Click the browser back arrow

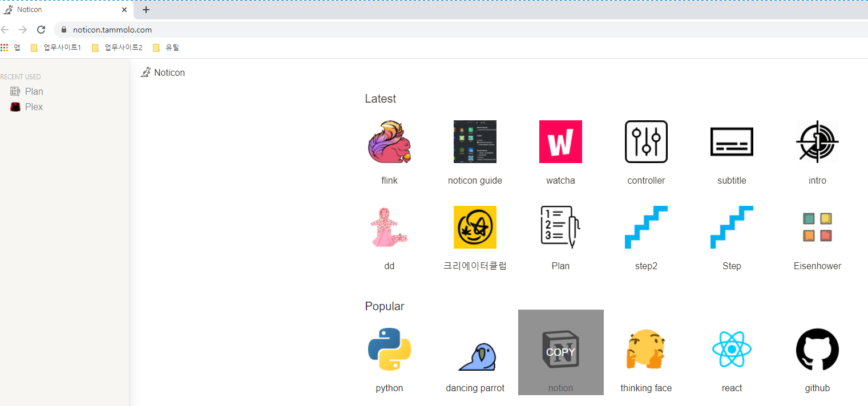pos(5,30)
